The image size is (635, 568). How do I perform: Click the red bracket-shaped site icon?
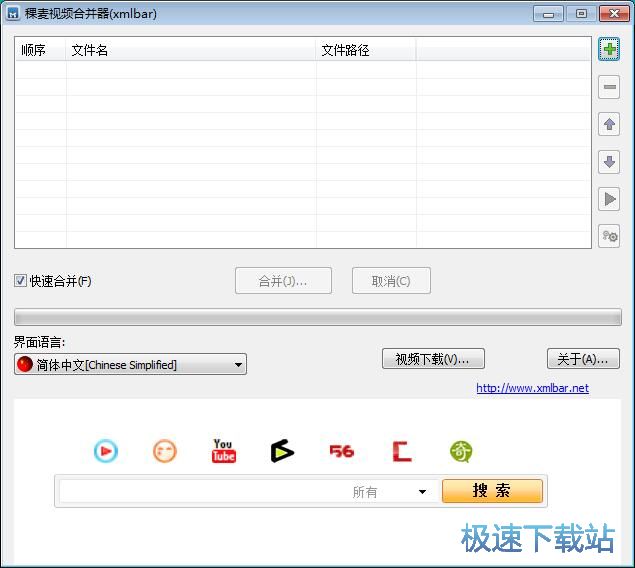tap(402, 451)
